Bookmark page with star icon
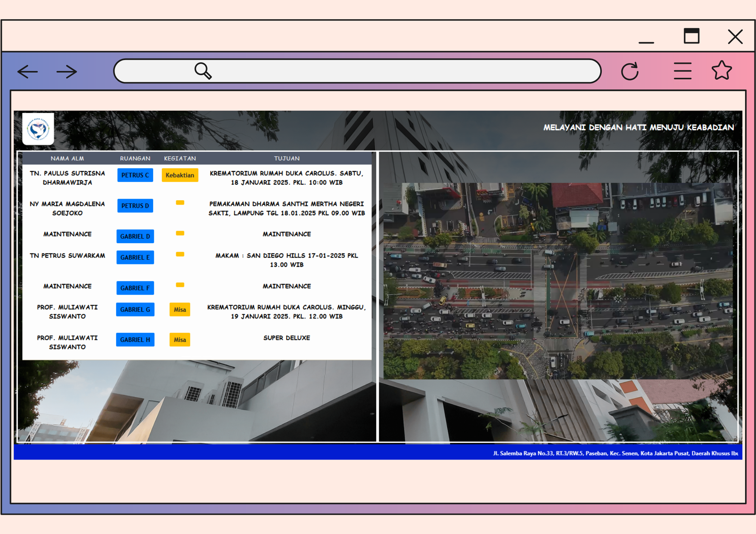This screenshot has height=534, width=756. click(722, 71)
